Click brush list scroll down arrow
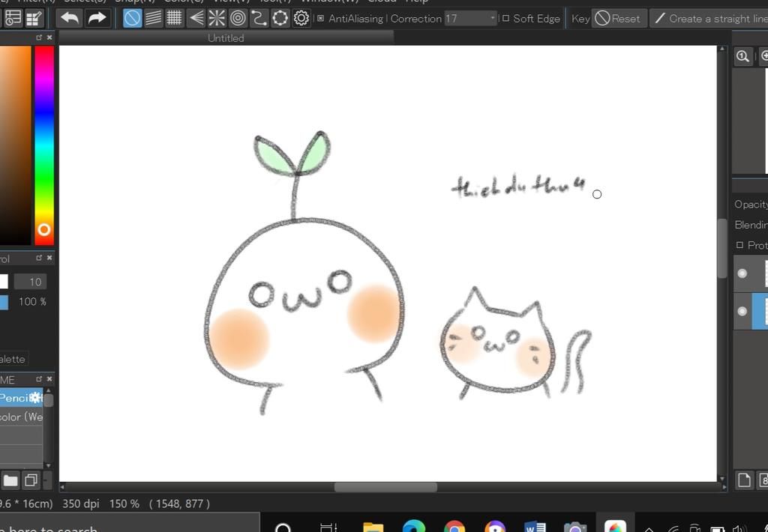 48,465
